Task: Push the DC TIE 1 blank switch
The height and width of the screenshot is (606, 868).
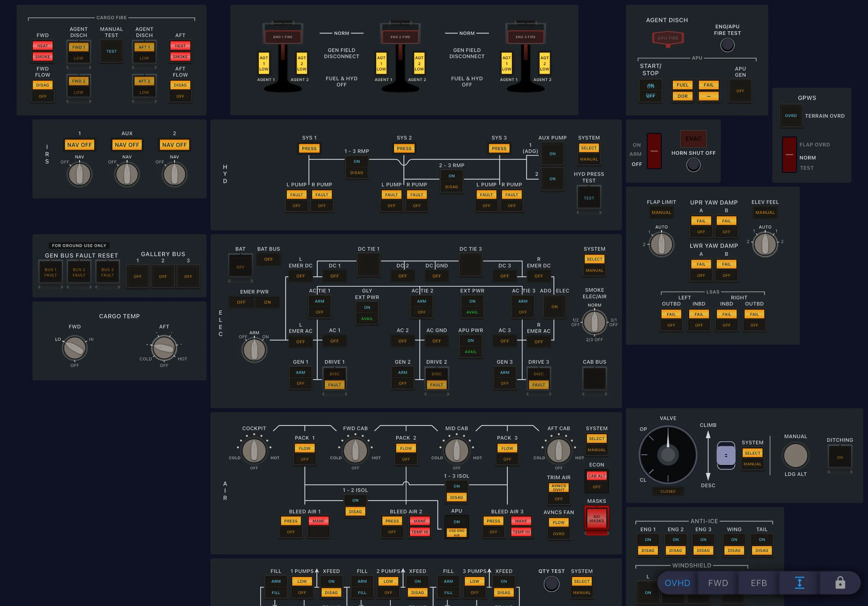Action: click(369, 264)
